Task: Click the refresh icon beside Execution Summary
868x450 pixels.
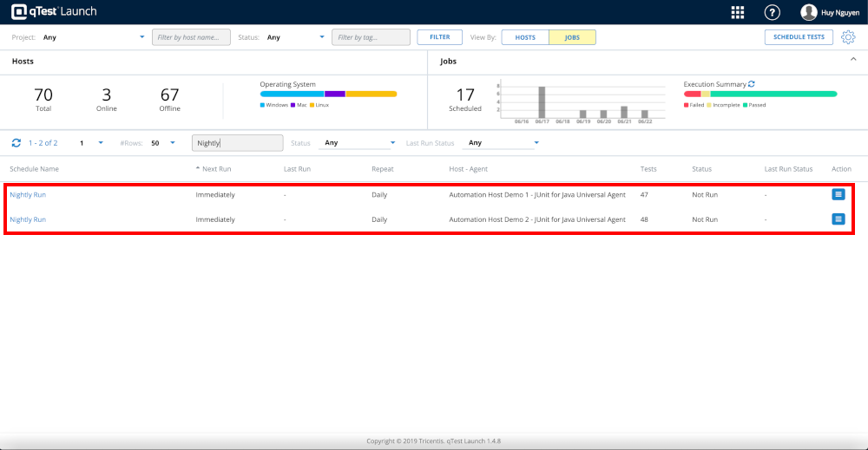Action: tap(752, 84)
